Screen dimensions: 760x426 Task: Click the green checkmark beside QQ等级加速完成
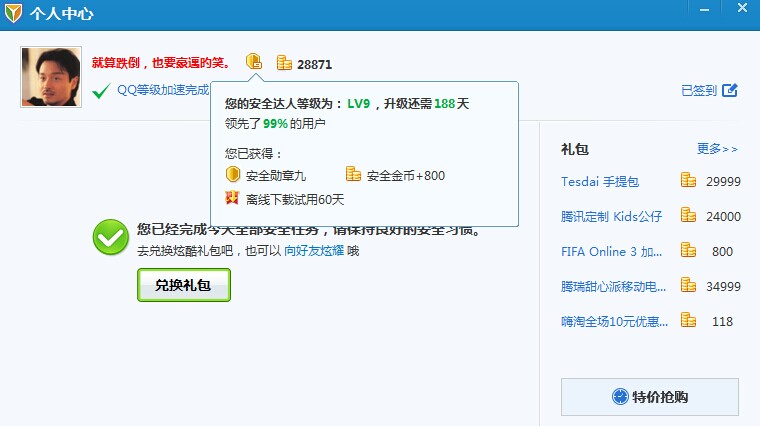point(101,91)
